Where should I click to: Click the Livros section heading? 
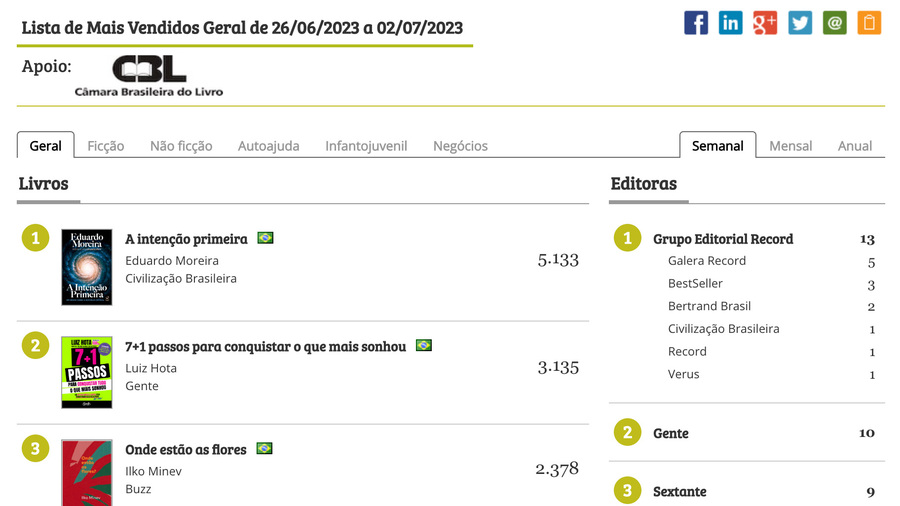pyautogui.click(x=44, y=184)
